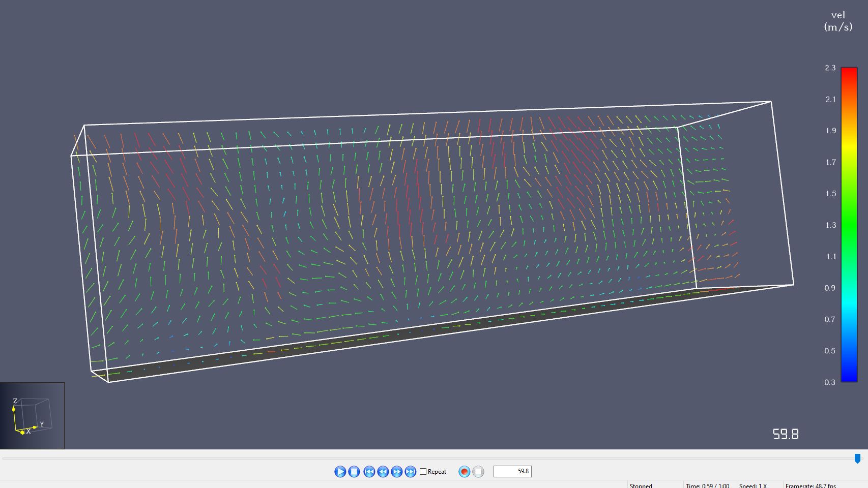Stop the animation playback

tap(353, 471)
